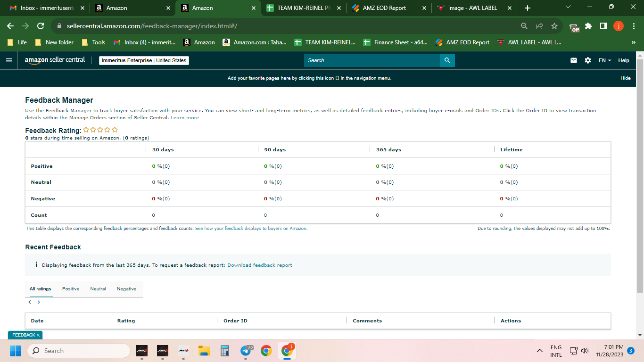The height and width of the screenshot is (362, 644).
Task: Open AWL LABEL bookmark
Action: 529,42
